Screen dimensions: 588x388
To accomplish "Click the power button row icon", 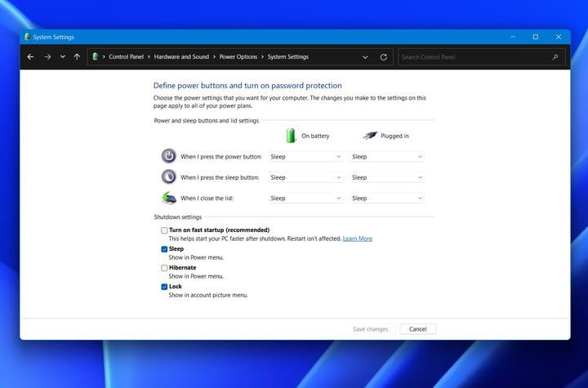I will point(169,156).
